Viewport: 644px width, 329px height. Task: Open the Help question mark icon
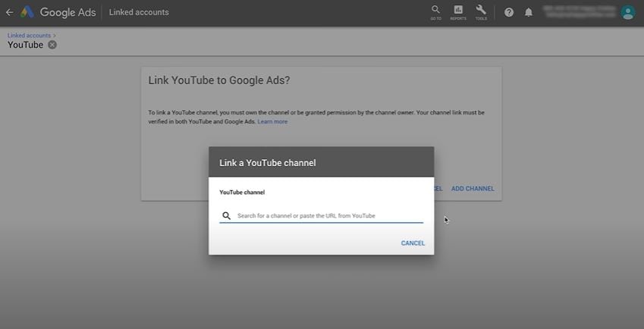click(509, 12)
